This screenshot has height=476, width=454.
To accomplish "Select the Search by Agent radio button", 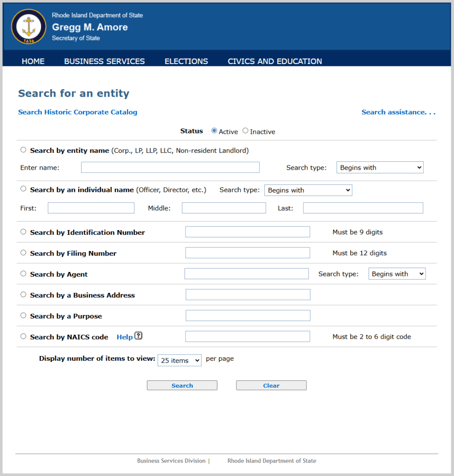I will click(x=23, y=274).
